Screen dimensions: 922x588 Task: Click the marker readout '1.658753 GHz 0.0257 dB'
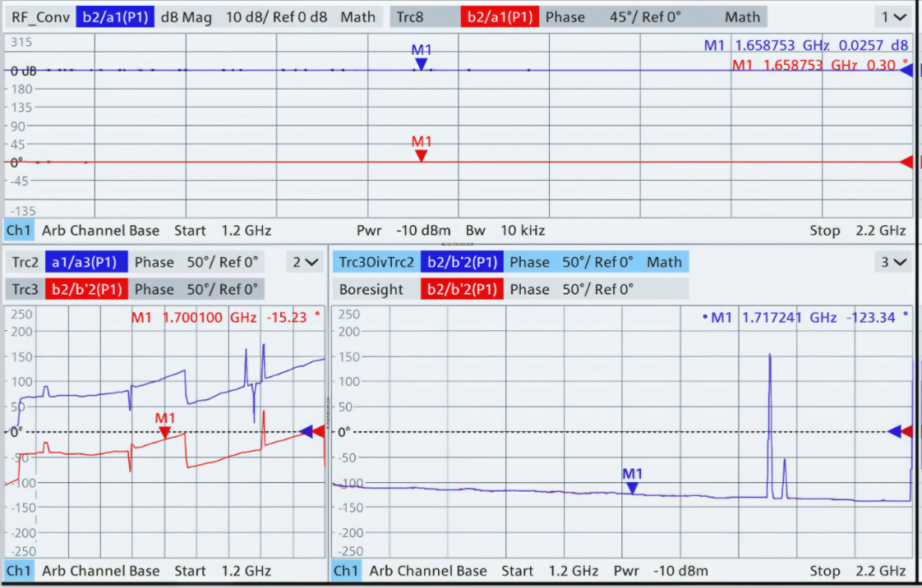click(821, 45)
